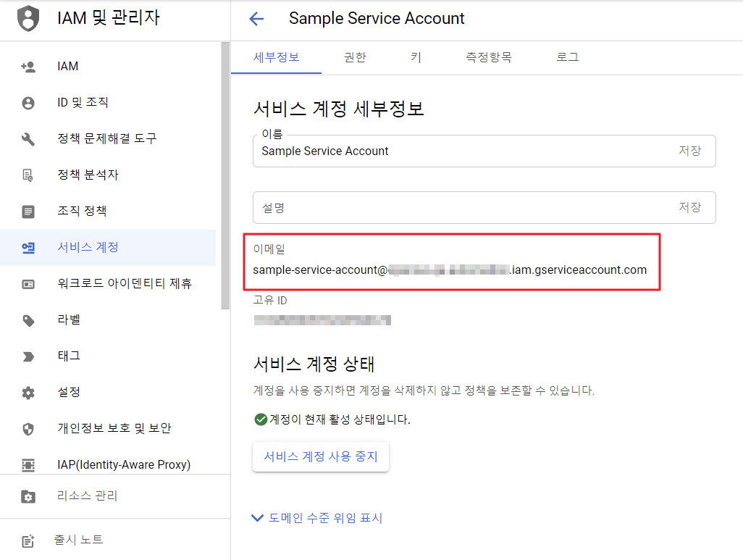Click the 설정 gear icon
This screenshot has height=560, width=743.
point(28,393)
